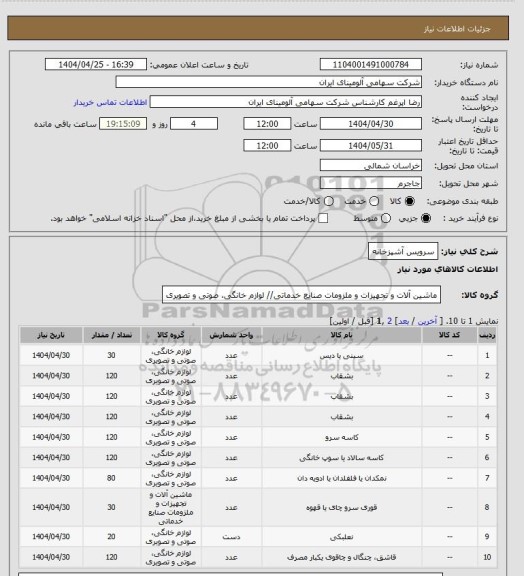The image size is (524, 576).
Task: Select the جزیی purchase type radio
Action: click(426, 218)
